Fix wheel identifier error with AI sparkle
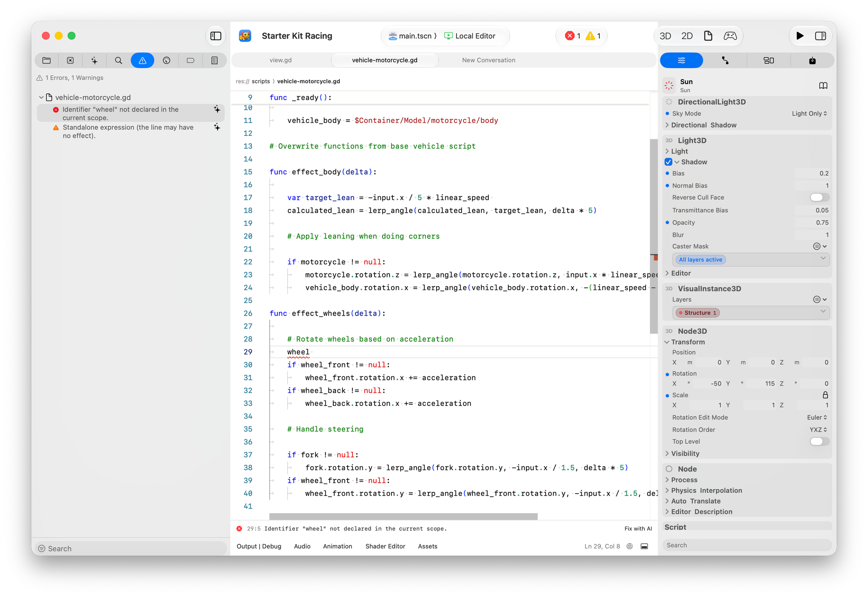 point(217,109)
